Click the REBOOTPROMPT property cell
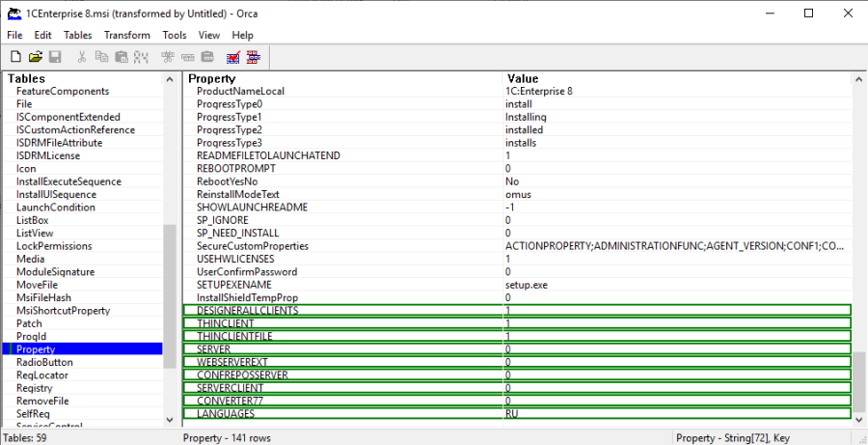Viewport: 868px width, 445px height. click(236, 169)
